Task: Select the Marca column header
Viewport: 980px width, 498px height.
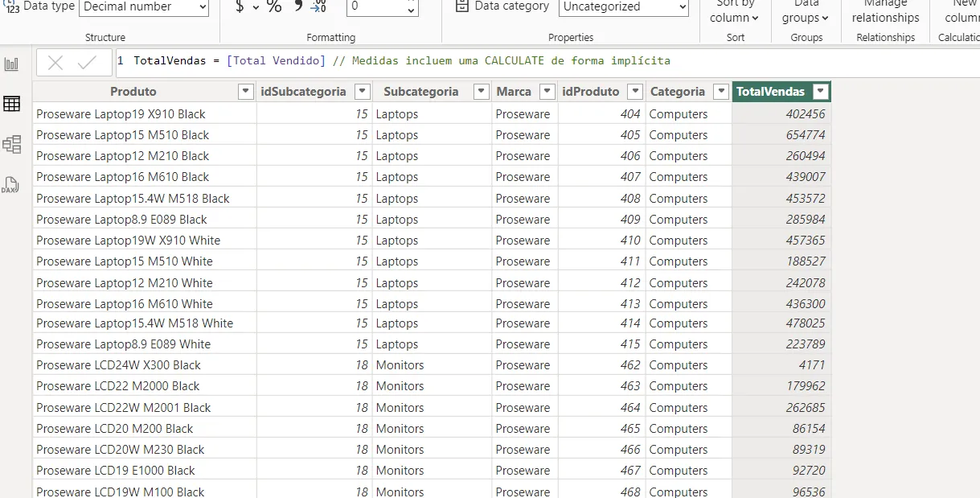Action: click(x=514, y=92)
